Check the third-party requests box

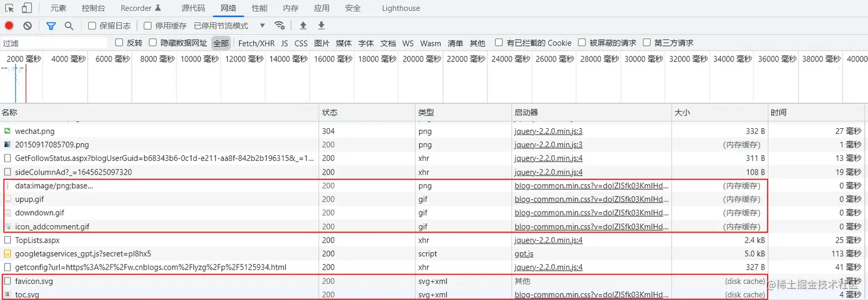click(x=647, y=43)
